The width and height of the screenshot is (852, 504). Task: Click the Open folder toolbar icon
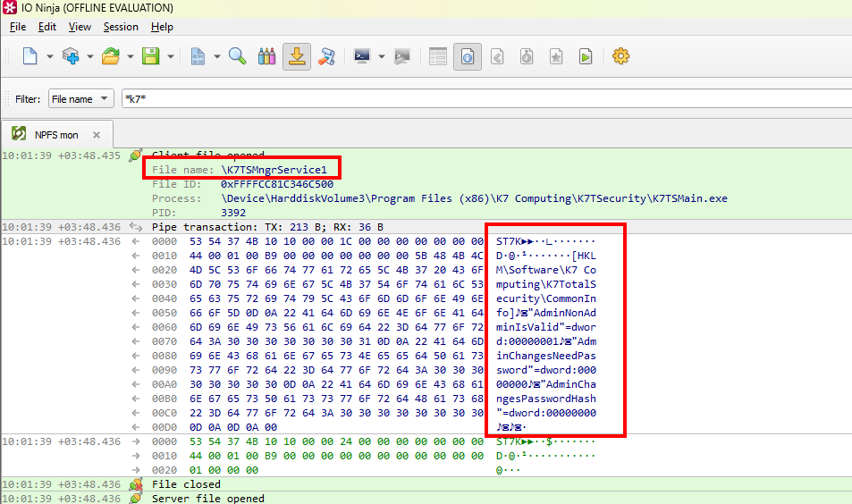tap(111, 56)
